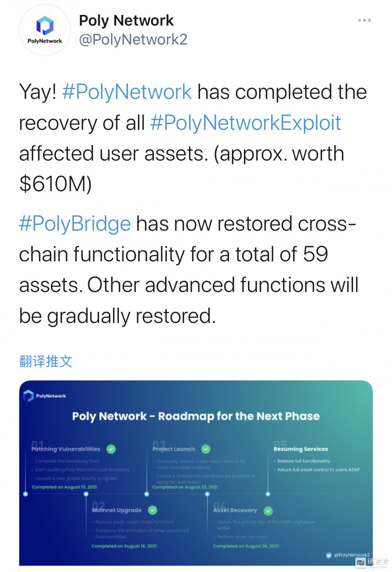Click the timeline node under step 01
Viewport: 392px width, 572px height.
click(25, 494)
